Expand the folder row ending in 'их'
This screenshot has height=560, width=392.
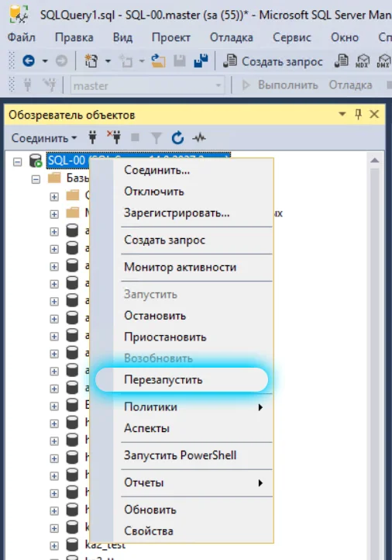click(x=54, y=214)
